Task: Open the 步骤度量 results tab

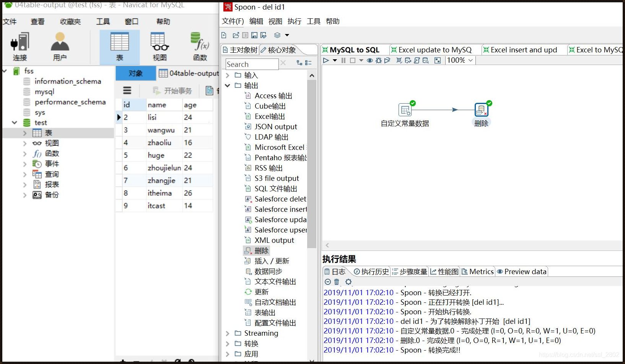Action: pos(410,272)
